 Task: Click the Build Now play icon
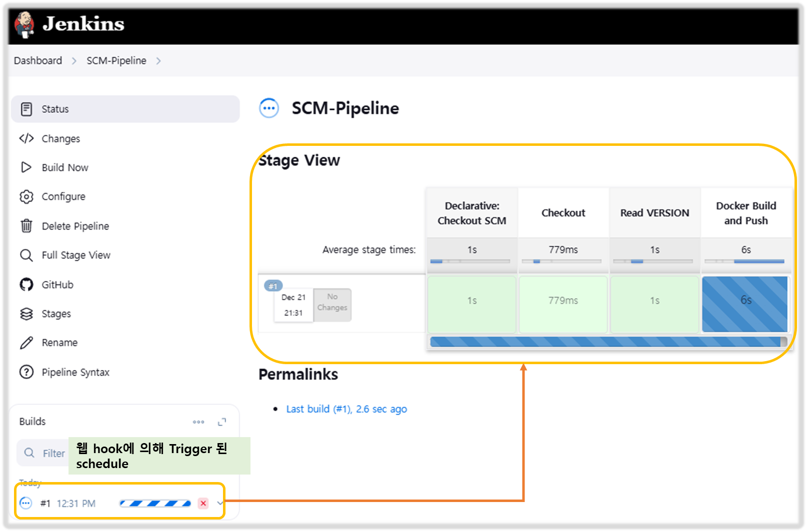point(26,167)
